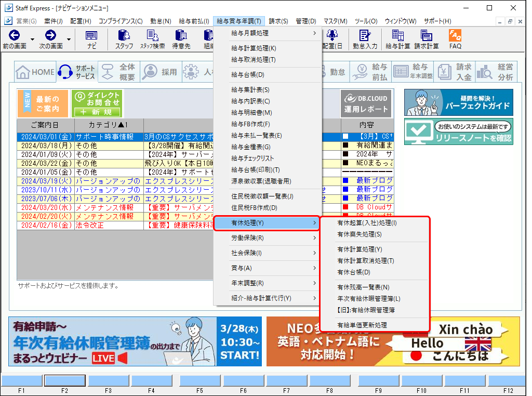The width and height of the screenshot is (532, 396).
Task: Choose 給与集計表(S) from the menu
Action: point(268,89)
